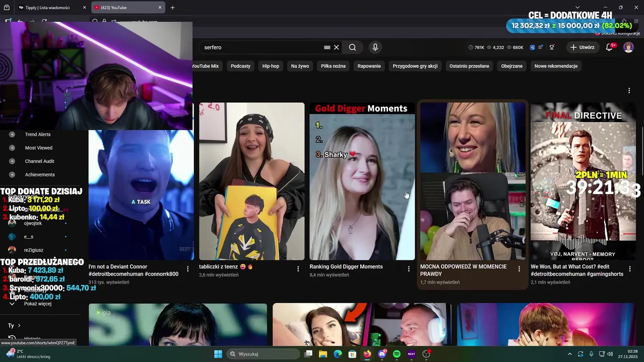Open Achievements in the sidebar
This screenshot has height=362, width=644.
click(x=40, y=174)
